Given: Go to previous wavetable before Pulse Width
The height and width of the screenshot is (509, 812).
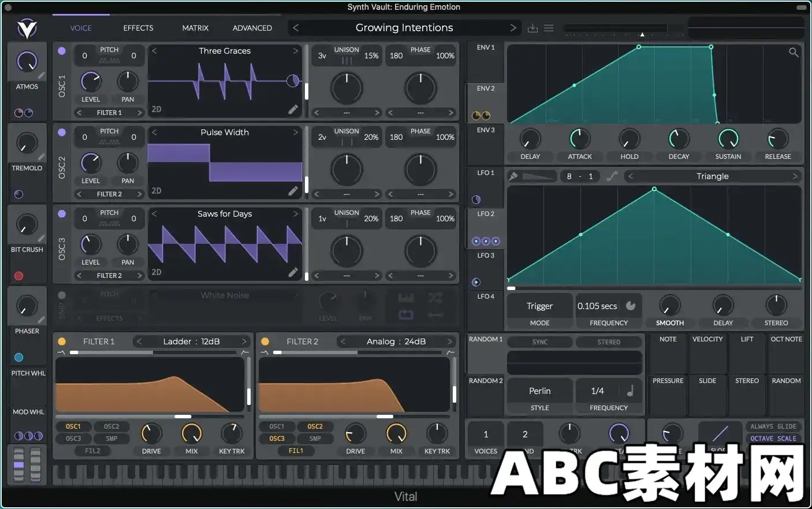Looking at the screenshot, I should [x=154, y=132].
